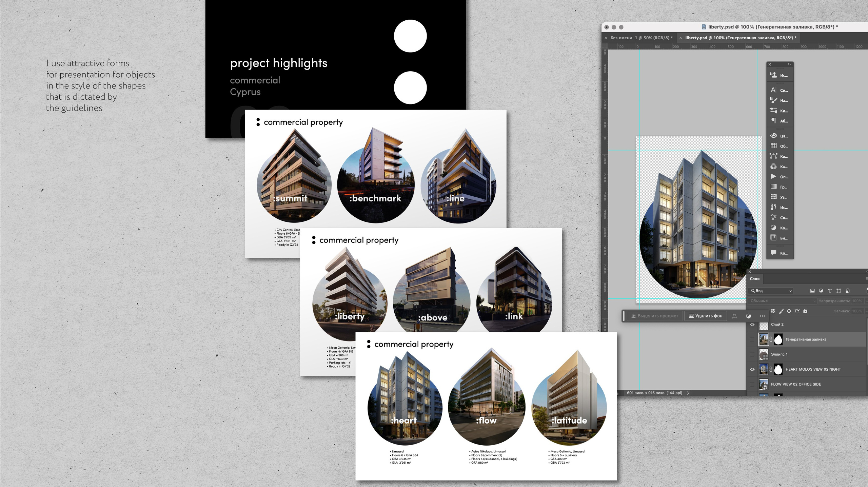
Task: Click the Выделить предмет button
Action: point(654,316)
